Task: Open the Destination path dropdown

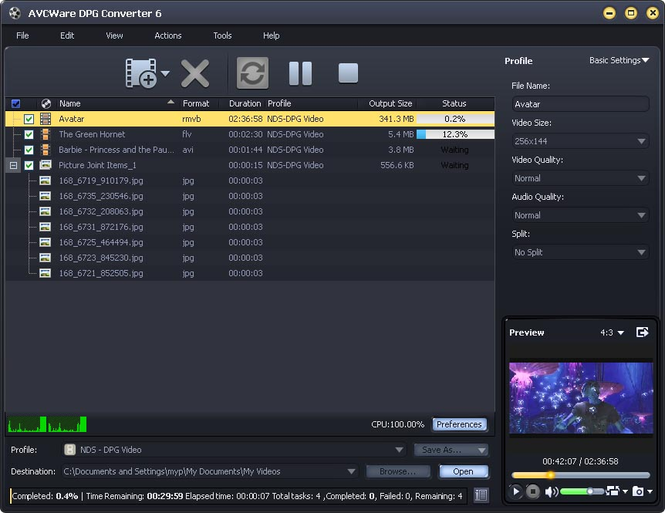Action: coord(351,471)
